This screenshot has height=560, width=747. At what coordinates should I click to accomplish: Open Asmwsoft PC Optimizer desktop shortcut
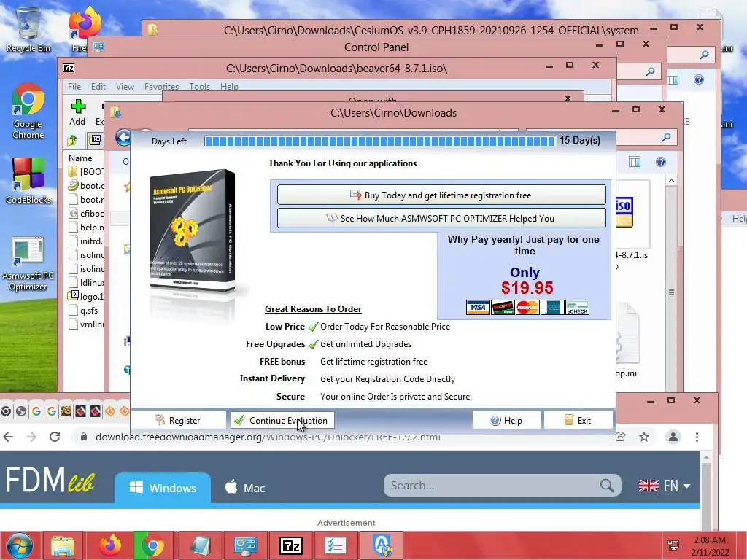pos(28,263)
